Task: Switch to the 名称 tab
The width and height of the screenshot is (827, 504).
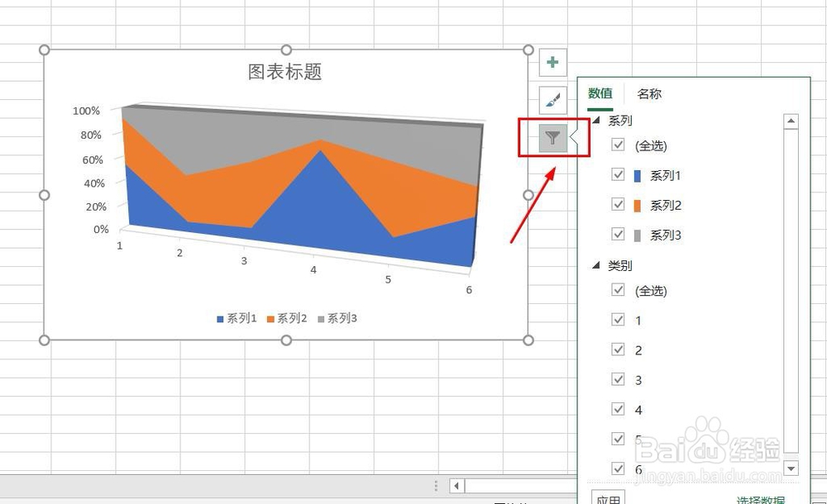Action: [649, 93]
